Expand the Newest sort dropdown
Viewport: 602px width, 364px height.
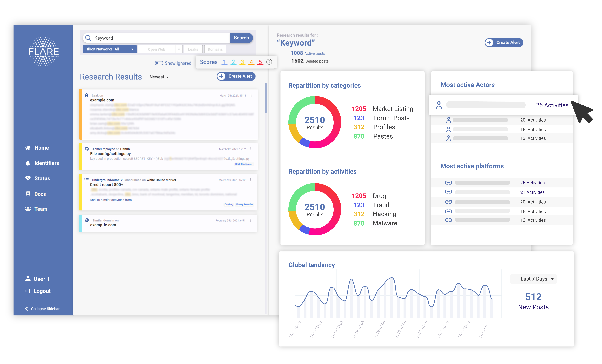159,77
